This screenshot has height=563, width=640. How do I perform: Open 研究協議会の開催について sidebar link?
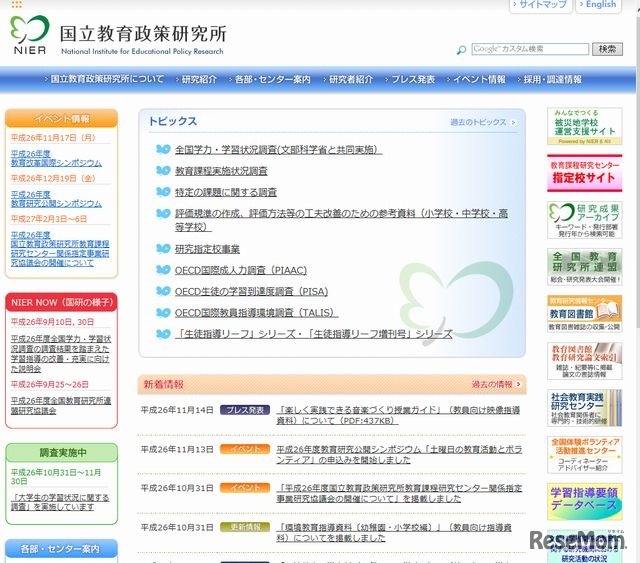[x=60, y=249]
